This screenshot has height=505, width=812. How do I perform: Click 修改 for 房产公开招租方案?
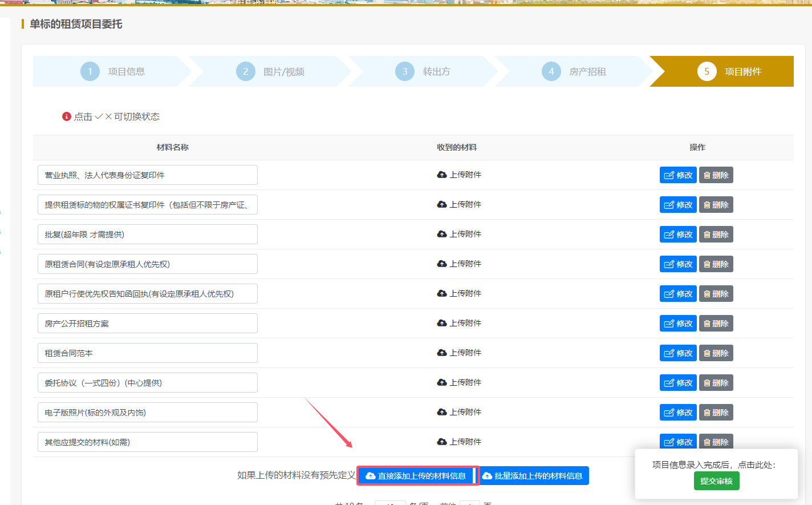click(x=678, y=324)
